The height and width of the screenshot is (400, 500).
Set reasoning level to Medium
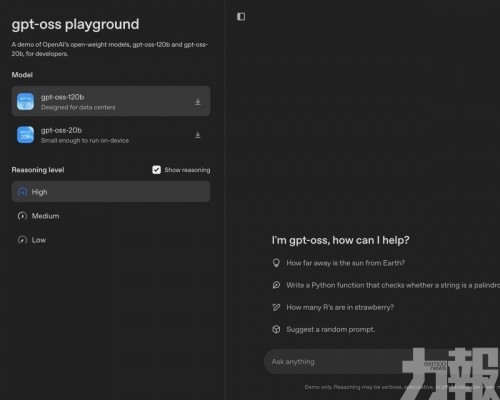point(111,216)
